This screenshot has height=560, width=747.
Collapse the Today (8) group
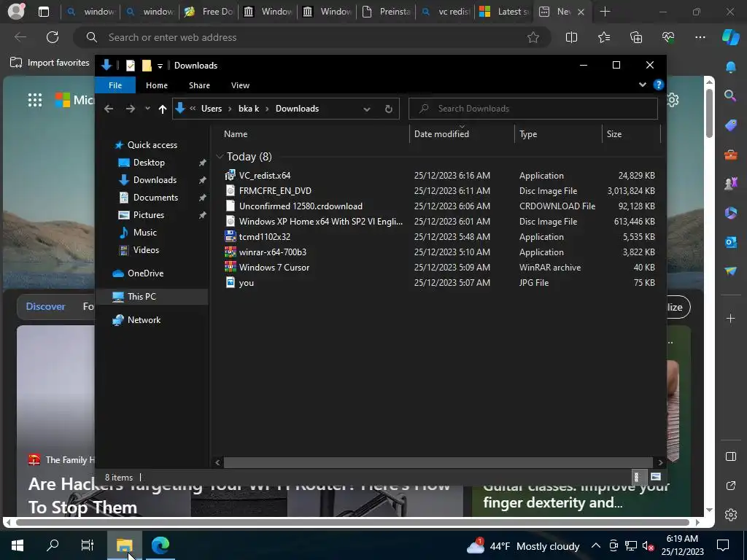[x=220, y=156]
